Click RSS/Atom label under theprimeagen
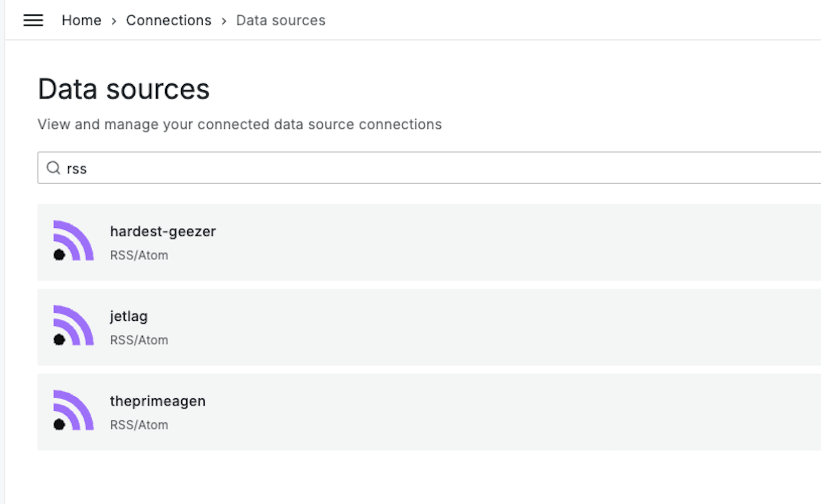This screenshot has width=821, height=504. pos(139,425)
